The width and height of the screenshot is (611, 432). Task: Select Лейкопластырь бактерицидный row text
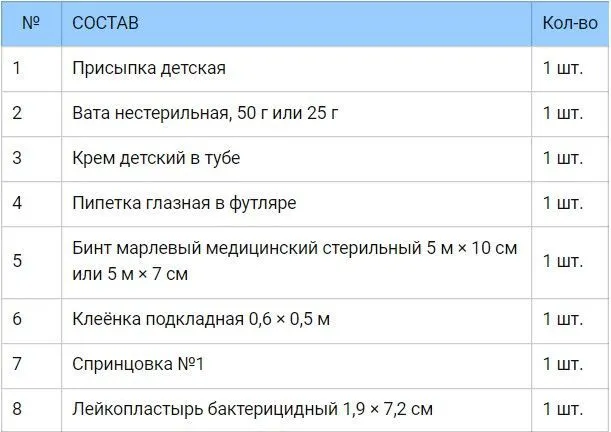252,409
